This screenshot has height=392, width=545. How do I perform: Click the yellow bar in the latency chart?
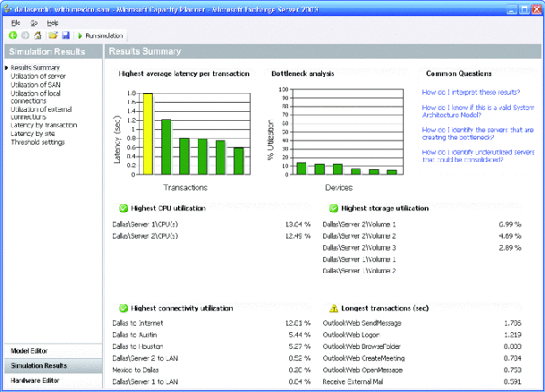(148, 133)
